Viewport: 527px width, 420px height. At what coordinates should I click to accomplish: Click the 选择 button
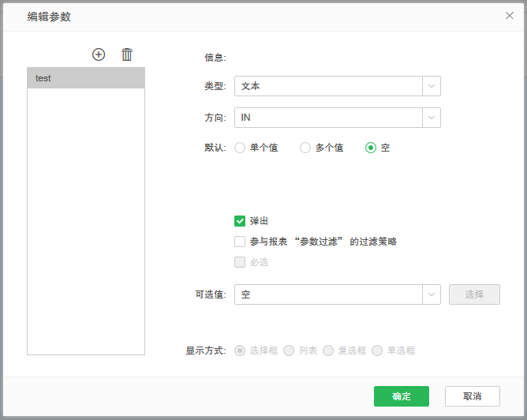[x=474, y=294]
